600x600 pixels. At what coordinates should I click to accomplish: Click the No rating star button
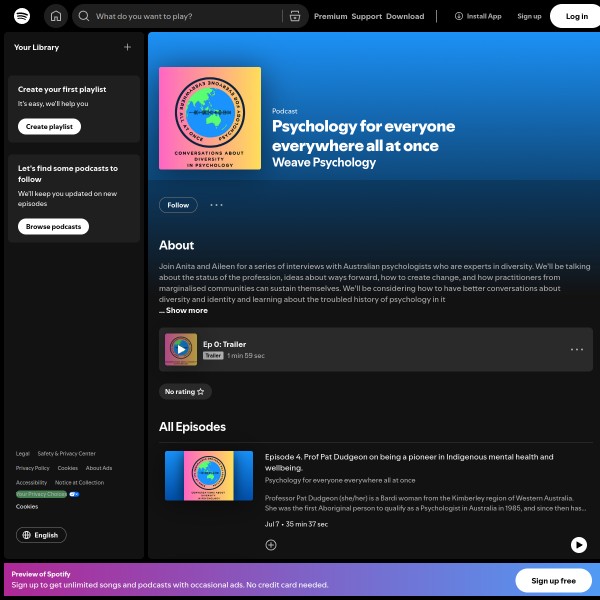pyautogui.click(x=184, y=392)
